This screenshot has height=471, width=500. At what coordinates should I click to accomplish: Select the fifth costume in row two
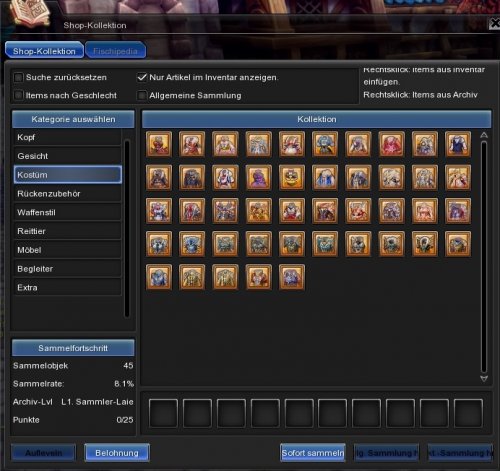click(292, 177)
